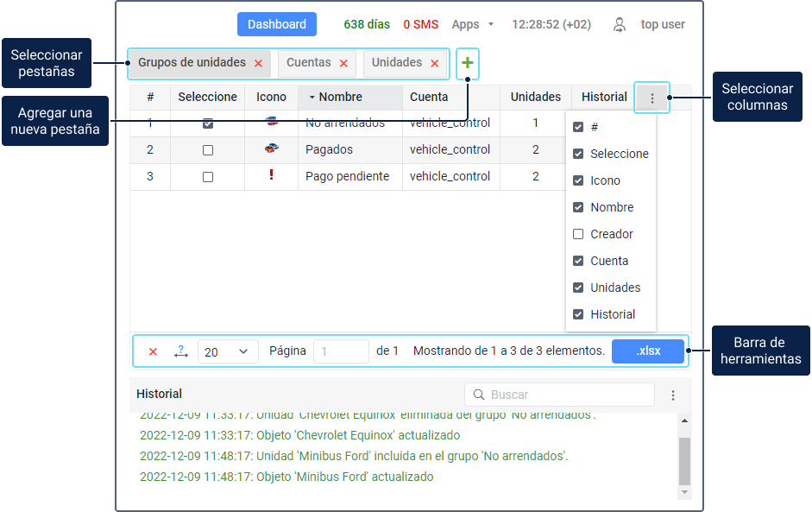Close the Unidades tab
Screen dimensions: 812x512
[435, 63]
